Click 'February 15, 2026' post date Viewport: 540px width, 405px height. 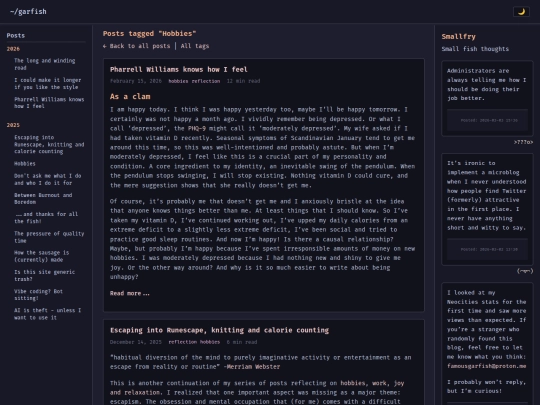pos(136,81)
